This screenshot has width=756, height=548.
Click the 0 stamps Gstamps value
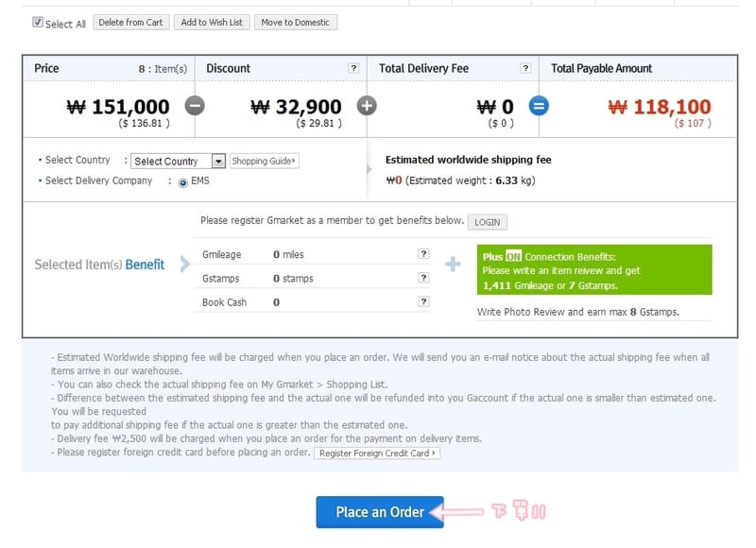[x=293, y=278]
